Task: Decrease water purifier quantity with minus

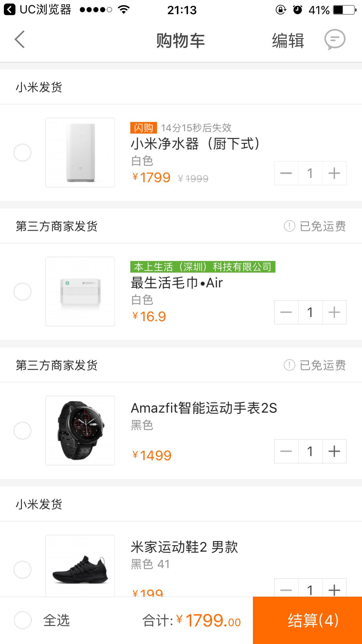Action: tap(286, 173)
